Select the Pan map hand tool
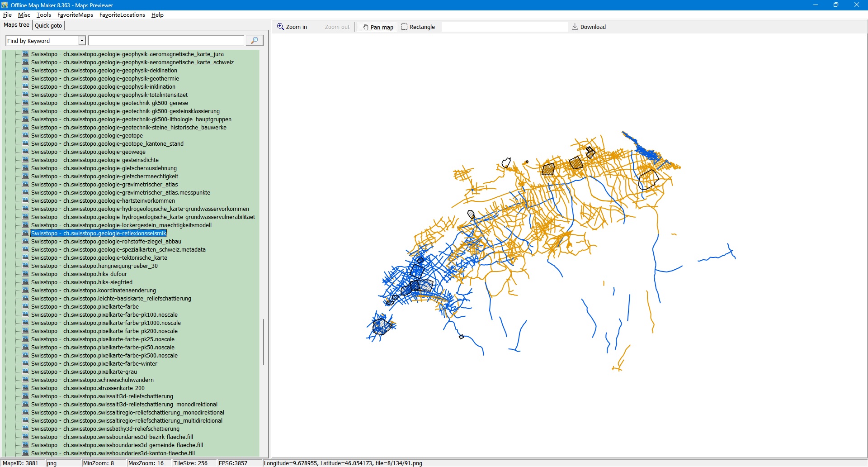 (378, 27)
